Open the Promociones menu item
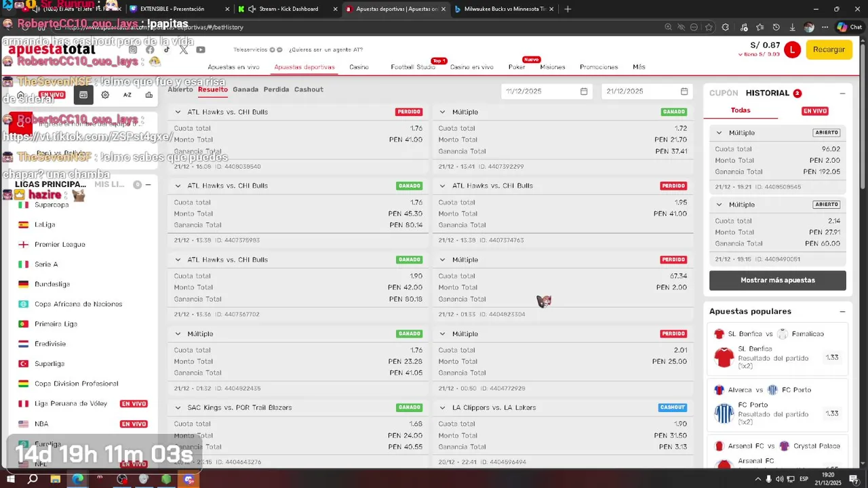868x488 pixels. pos(599,67)
